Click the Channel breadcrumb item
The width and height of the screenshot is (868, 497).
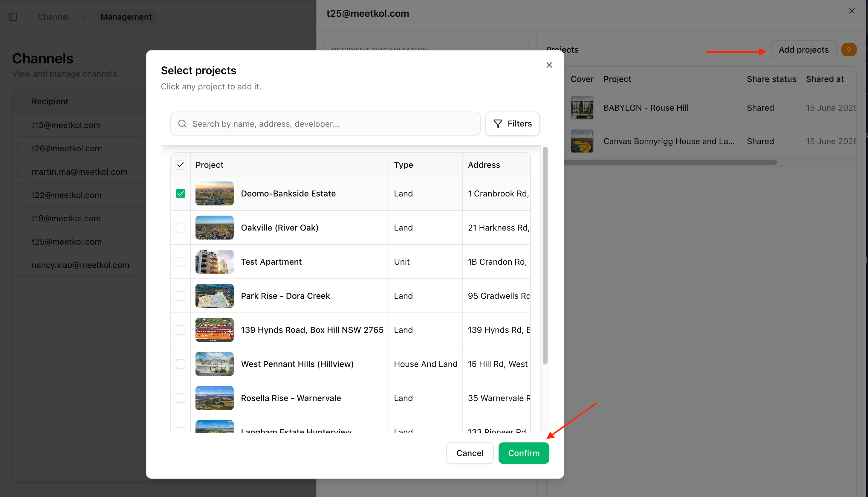click(x=53, y=17)
